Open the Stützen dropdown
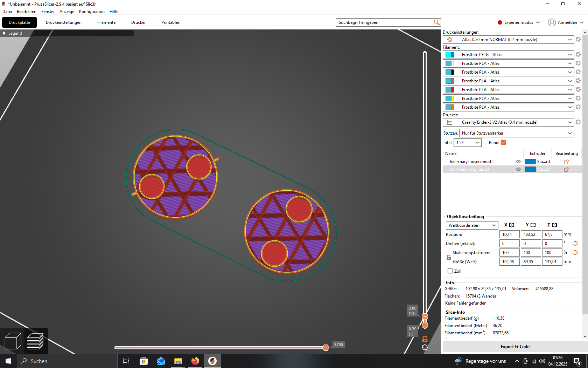This screenshot has width=588, height=368. click(x=517, y=133)
